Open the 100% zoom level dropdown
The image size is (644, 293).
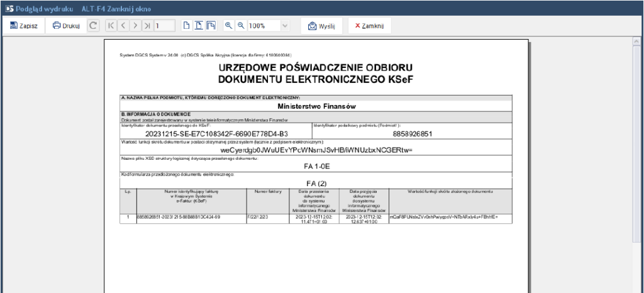pyautogui.click(x=285, y=26)
